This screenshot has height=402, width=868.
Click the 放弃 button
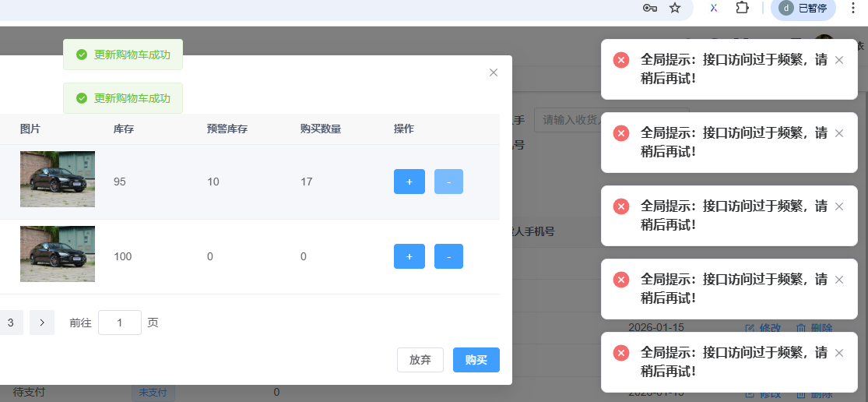tap(420, 360)
